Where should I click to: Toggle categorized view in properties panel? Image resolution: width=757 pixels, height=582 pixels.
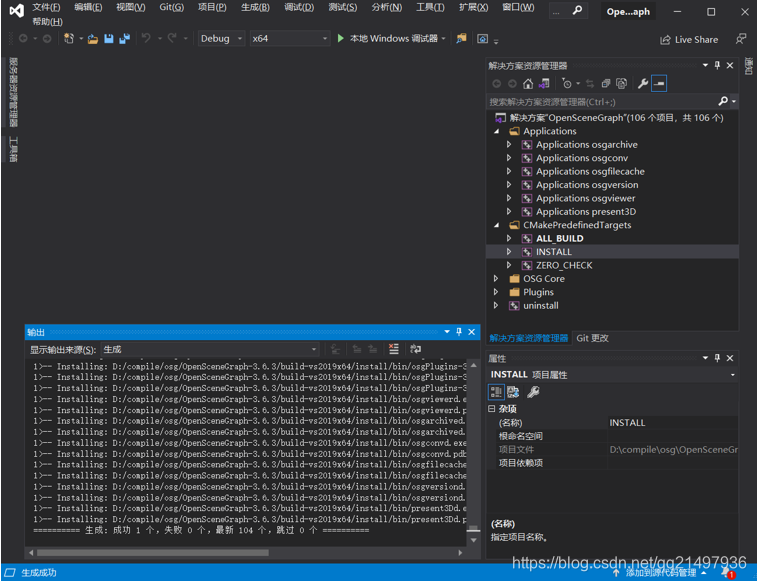[496, 392]
